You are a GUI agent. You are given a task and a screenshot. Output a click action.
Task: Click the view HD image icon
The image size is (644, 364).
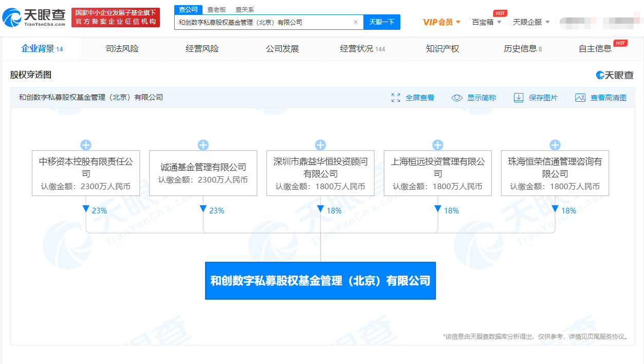[x=580, y=98]
